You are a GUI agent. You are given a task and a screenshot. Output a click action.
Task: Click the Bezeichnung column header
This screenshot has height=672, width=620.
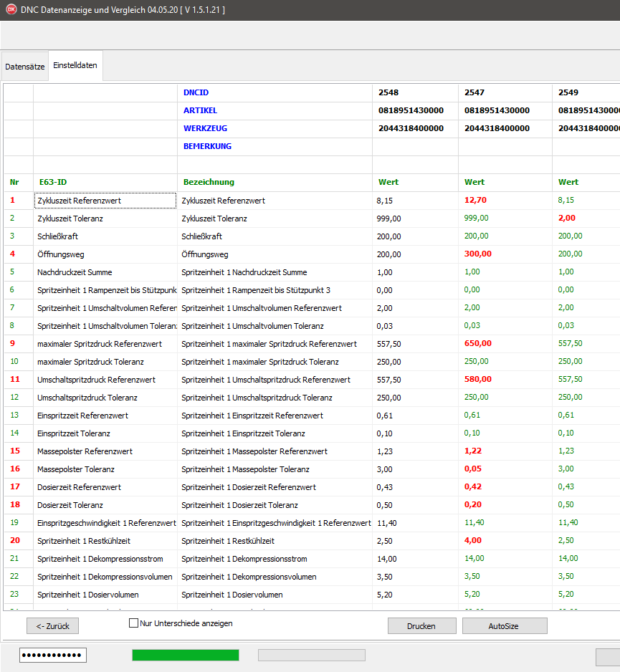point(209,182)
